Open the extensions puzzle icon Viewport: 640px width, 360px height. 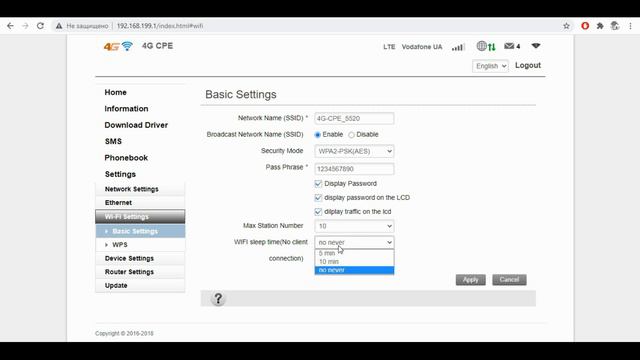(600, 26)
